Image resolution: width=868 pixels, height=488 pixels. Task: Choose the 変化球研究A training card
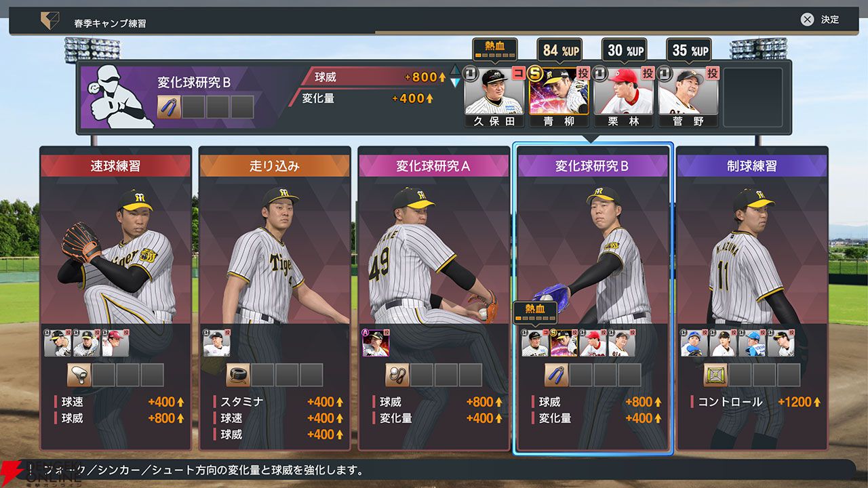(434, 298)
